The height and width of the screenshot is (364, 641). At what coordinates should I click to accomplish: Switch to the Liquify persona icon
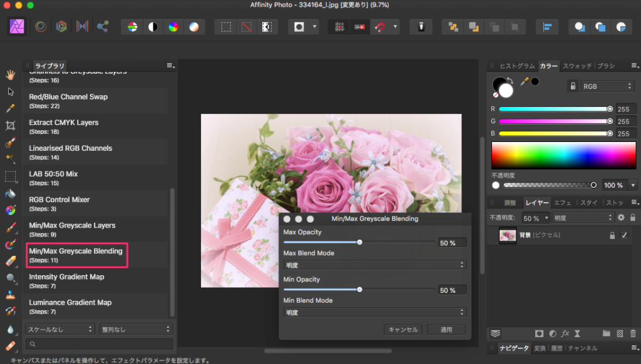click(x=41, y=26)
